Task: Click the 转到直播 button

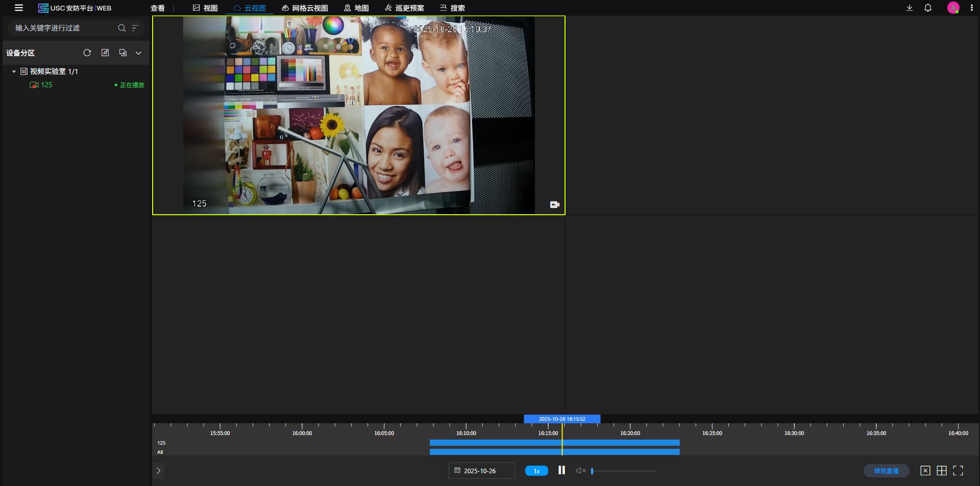Action: (886, 471)
